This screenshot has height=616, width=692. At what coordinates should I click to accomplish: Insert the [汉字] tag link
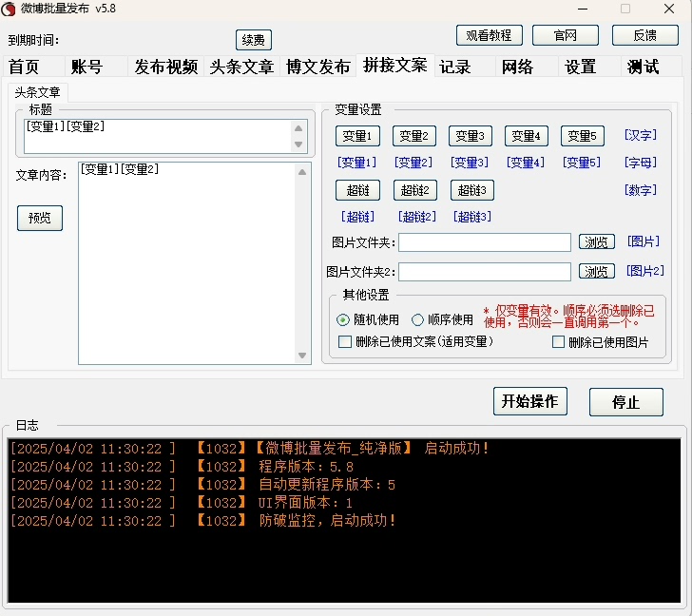tap(641, 135)
